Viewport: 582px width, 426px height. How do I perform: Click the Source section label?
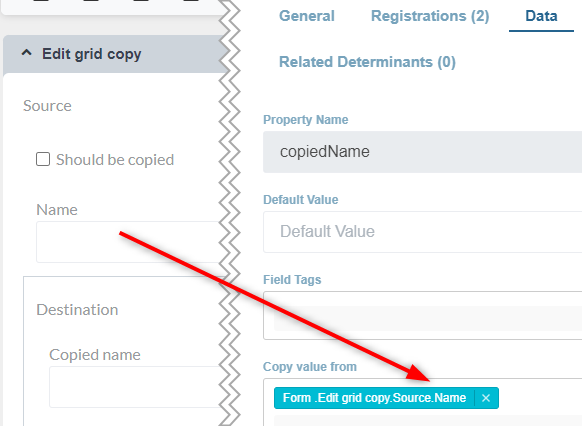[47, 106]
